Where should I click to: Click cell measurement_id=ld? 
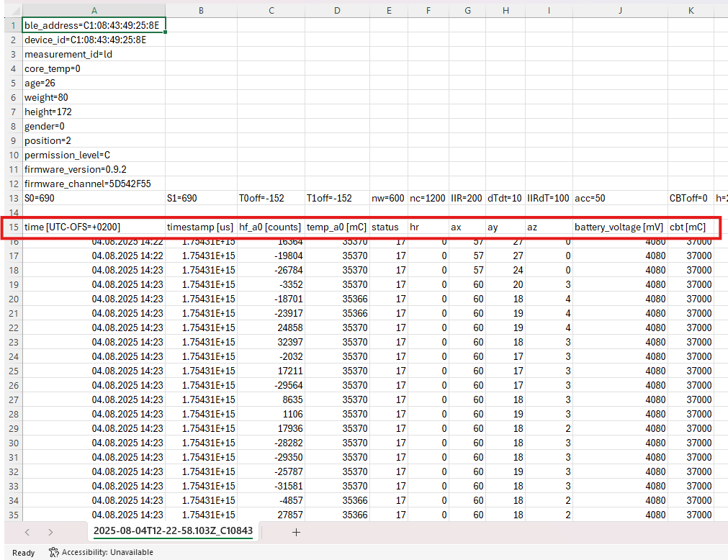tap(94, 54)
